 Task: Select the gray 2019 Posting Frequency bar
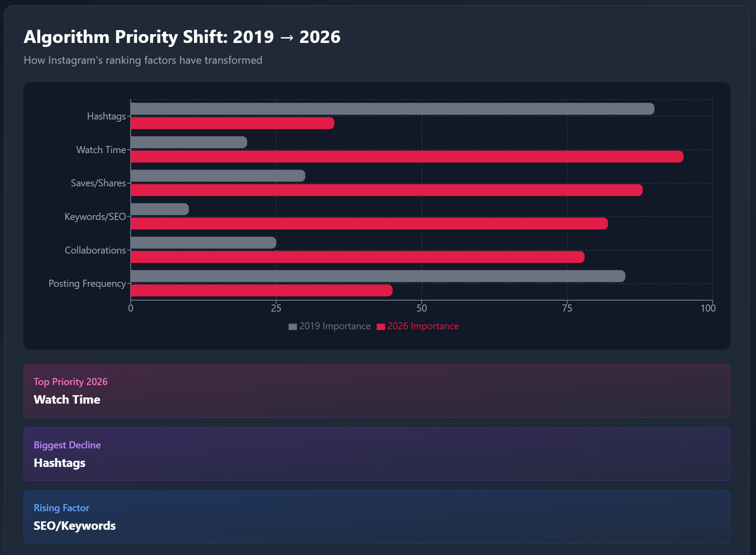[x=378, y=276]
